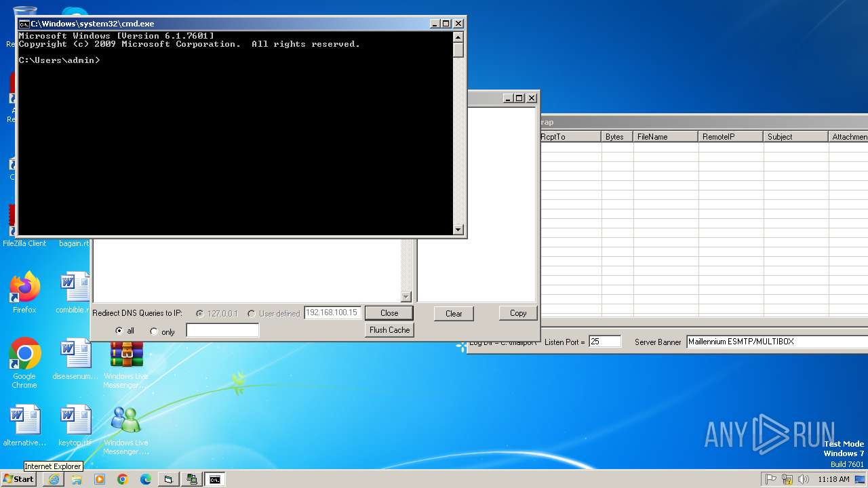Image resolution: width=868 pixels, height=488 pixels.
Task: Launch Windows Media Player from taskbar
Action: 100,479
